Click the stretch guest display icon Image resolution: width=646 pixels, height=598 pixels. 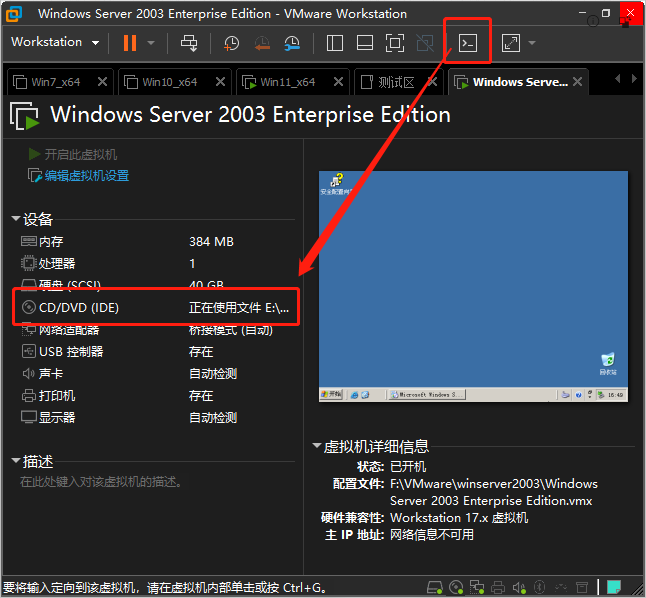[511, 43]
